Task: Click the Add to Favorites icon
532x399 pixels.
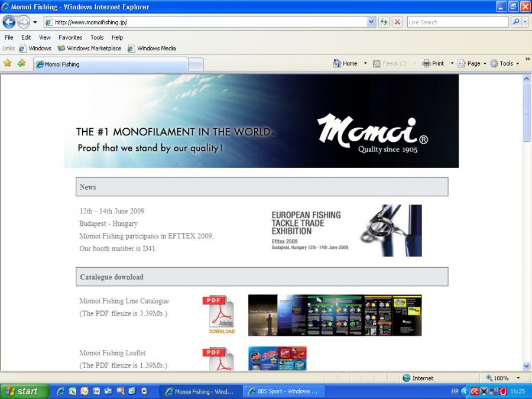Action: tap(21, 63)
